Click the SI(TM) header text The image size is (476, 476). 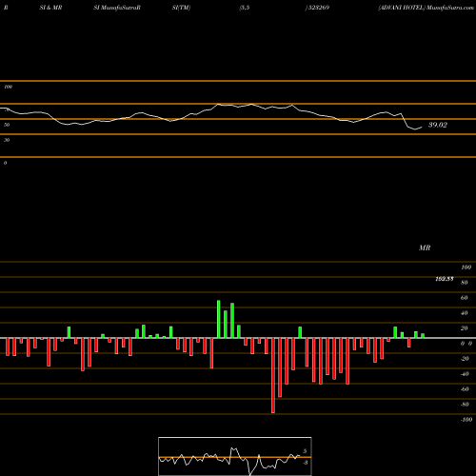click(181, 8)
